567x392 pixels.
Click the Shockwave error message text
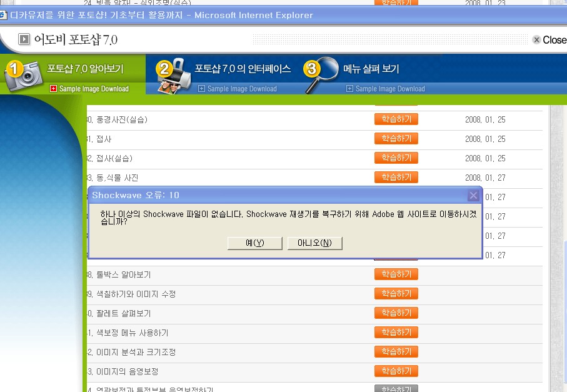click(288, 218)
